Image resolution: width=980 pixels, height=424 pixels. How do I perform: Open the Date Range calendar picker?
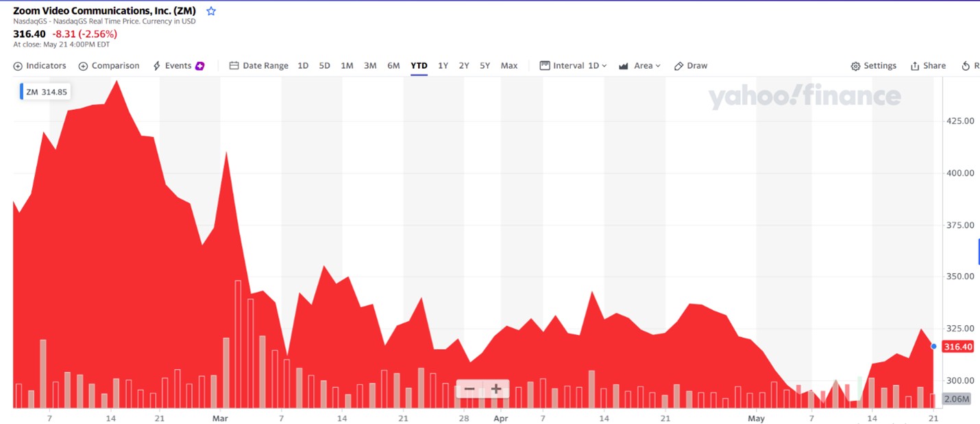(x=258, y=66)
